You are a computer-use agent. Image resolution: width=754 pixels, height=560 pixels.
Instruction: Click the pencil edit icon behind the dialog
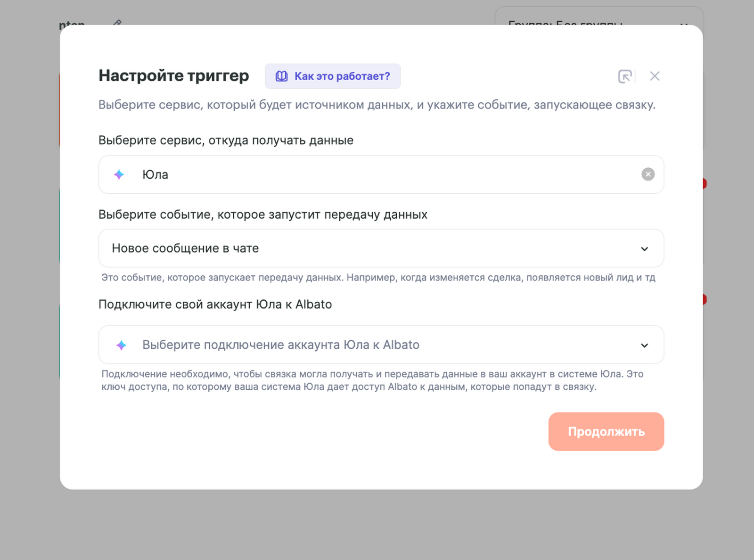click(117, 22)
